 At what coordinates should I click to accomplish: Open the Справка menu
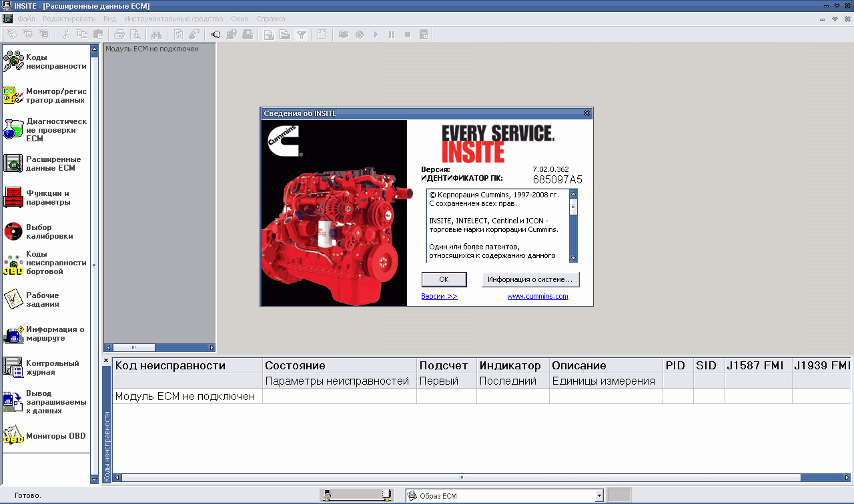pos(271,19)
